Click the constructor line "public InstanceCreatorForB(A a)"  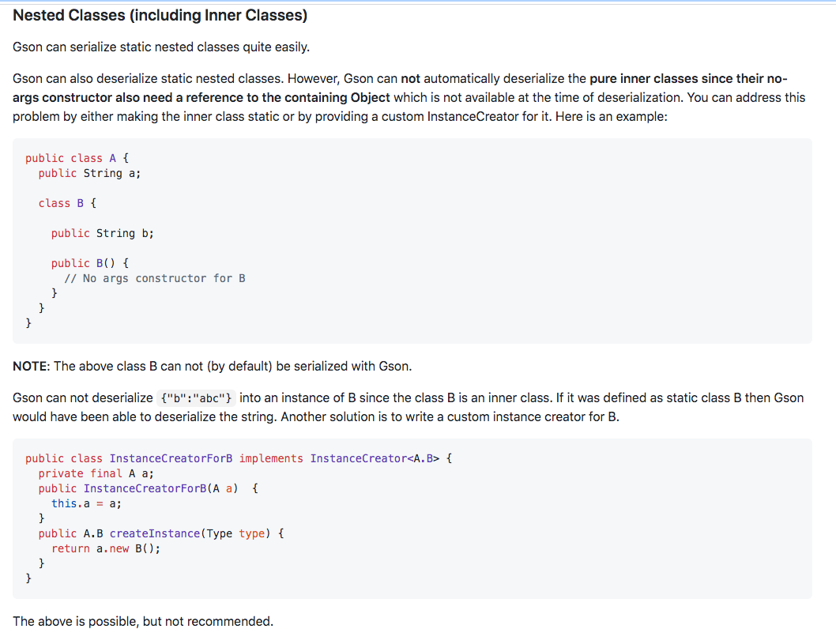pyautogui.click(x=138, y=488)
